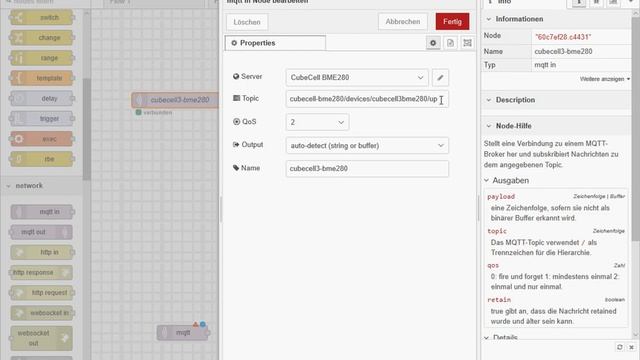Click the retain property label
The height and width of the screenshot is (360, 640).
click(499, 300)
